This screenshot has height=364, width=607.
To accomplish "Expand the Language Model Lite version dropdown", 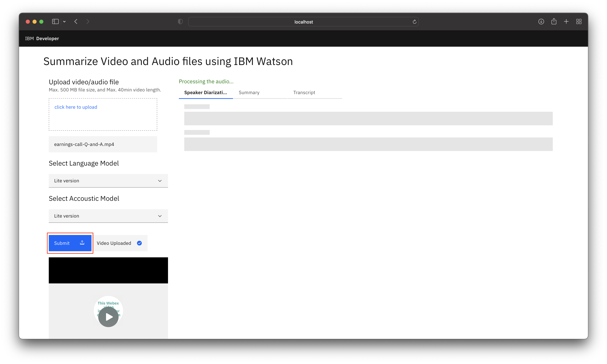I will [108, 181].
